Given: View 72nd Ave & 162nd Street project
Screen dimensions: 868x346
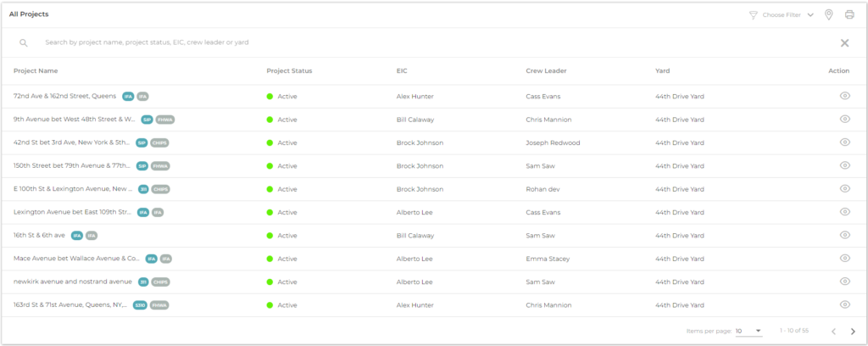Looking at the screenshot, I should [x=844, y=96].
